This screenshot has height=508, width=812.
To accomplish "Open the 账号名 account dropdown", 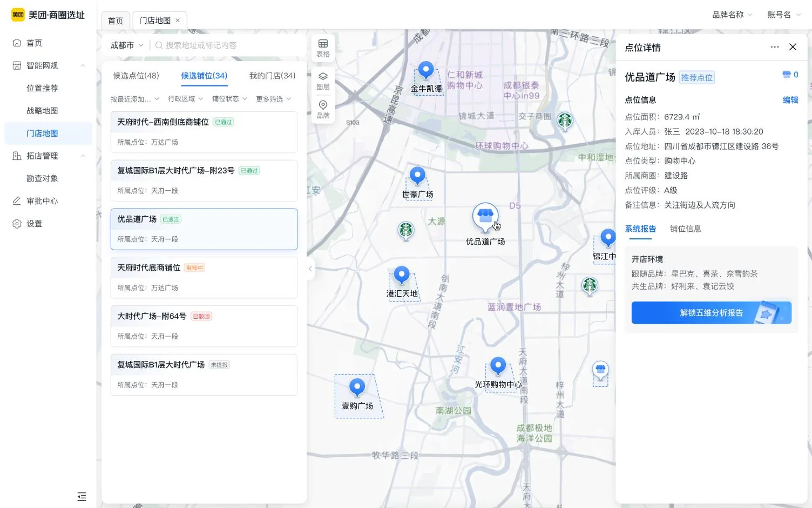I will pos(783,15).
